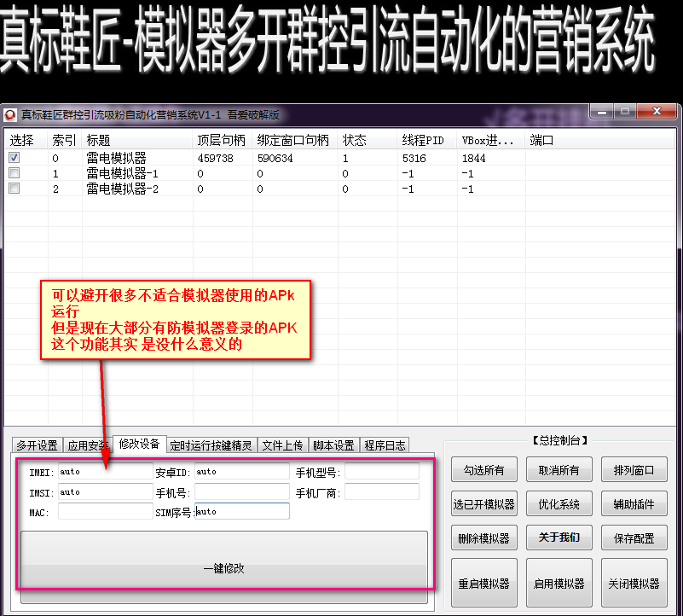The image size is (683, 616).
Task: Click the 手机号 input field
Action: click(x=242, y=491)
